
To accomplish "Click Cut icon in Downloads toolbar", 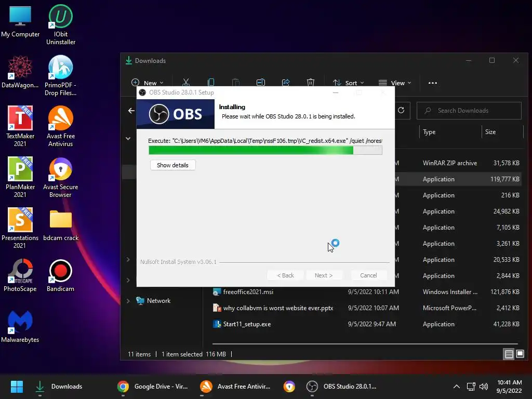I will click(x=186, y=83).
